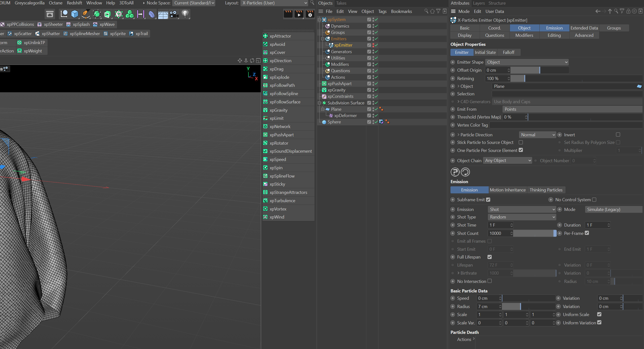Image resolution: width=644 pixels, height=349 pixels.
Task: Enable the Invert particle direction checkbox
Action: pos(618,135)
